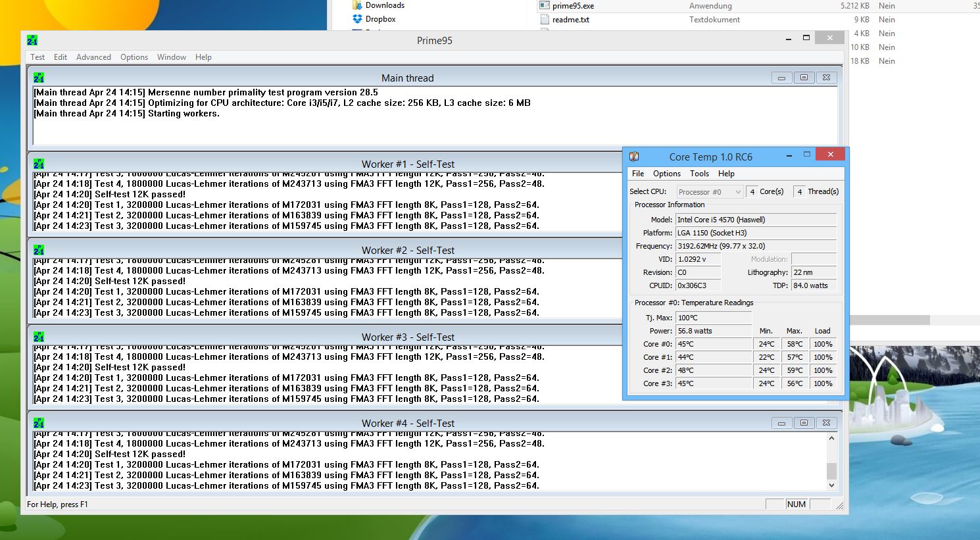Image resolution: width=980 pixels, height=540 pixels.
Task: Open the File menu in Core Temp
Action: point(638,174)
